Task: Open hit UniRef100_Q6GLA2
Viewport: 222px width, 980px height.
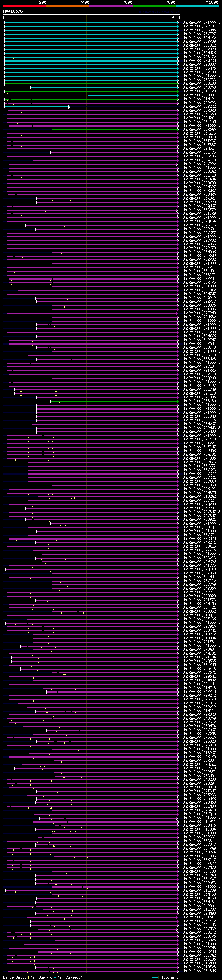Action: point(199,172)
